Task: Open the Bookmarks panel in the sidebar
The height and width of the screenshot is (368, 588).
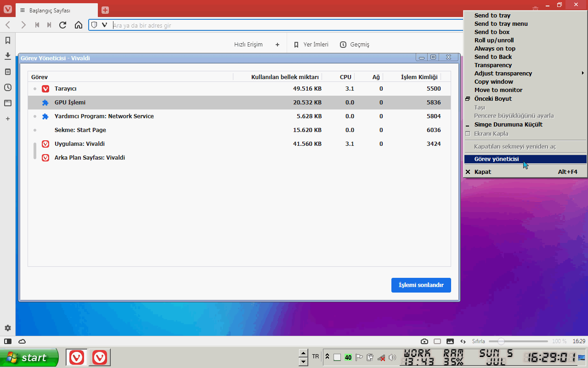Action: (8, 40)
